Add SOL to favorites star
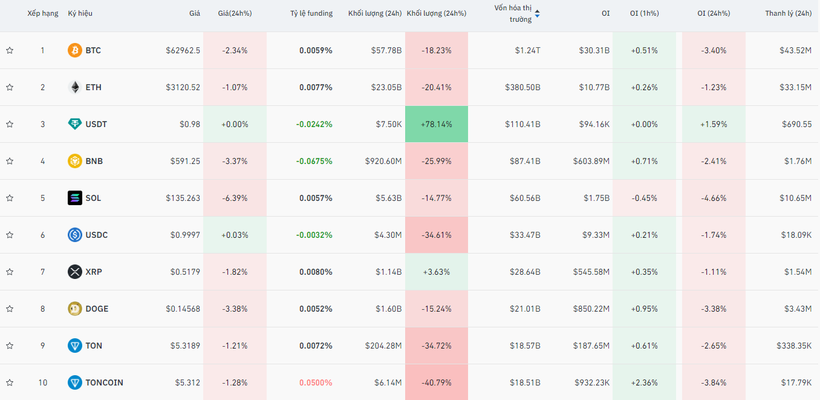The height and width of the screenshot is (400, 820). (x=9, y=198)
